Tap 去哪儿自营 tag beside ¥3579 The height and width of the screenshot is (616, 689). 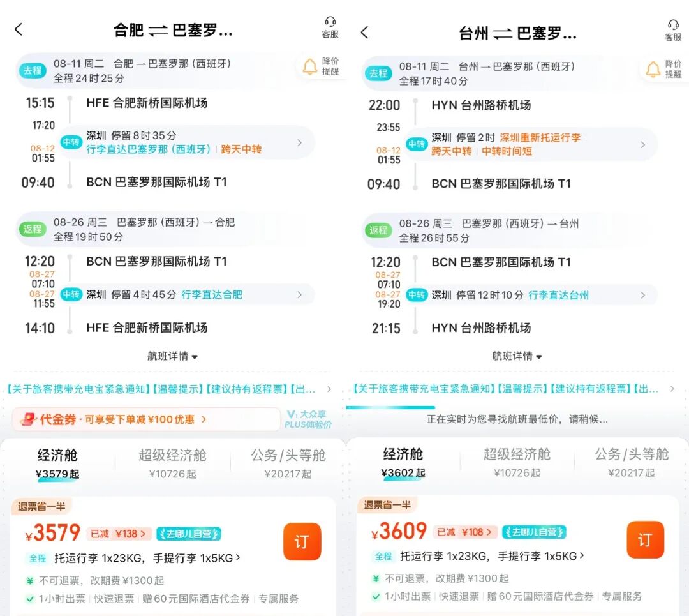189,534
